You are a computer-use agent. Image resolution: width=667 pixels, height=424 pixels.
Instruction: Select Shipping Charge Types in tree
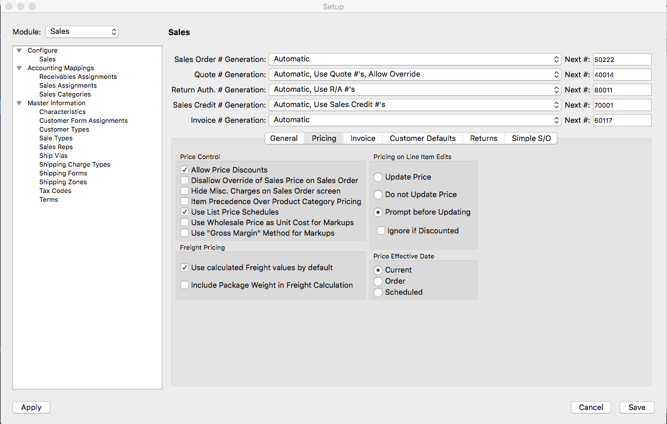point(75,165)
